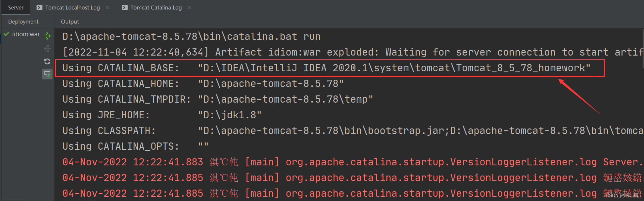644x201 pixels.
Task: Open the Tomcat Localhost Log tab
Action: tap(72, 8)
